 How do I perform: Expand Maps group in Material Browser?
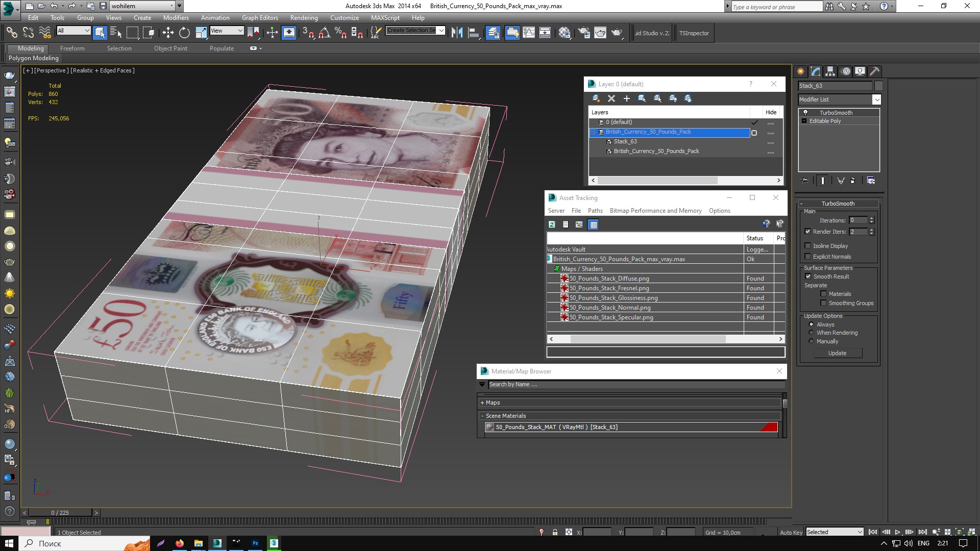click(x=482, y=403)
